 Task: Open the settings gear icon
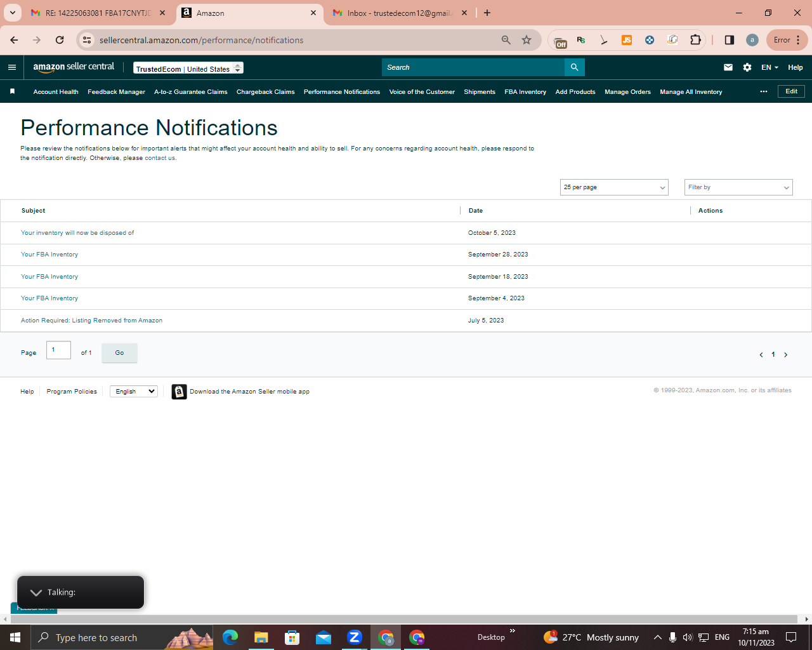[x=747, y=67]
